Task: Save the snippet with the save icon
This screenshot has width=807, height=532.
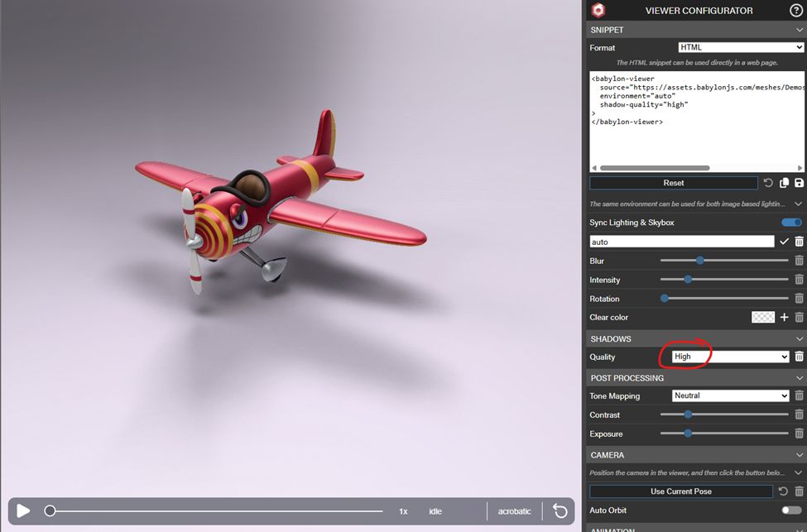Action: (799, 183)
